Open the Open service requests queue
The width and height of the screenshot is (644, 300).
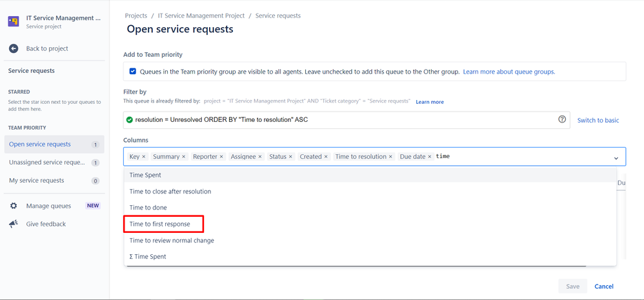[54, 145]
